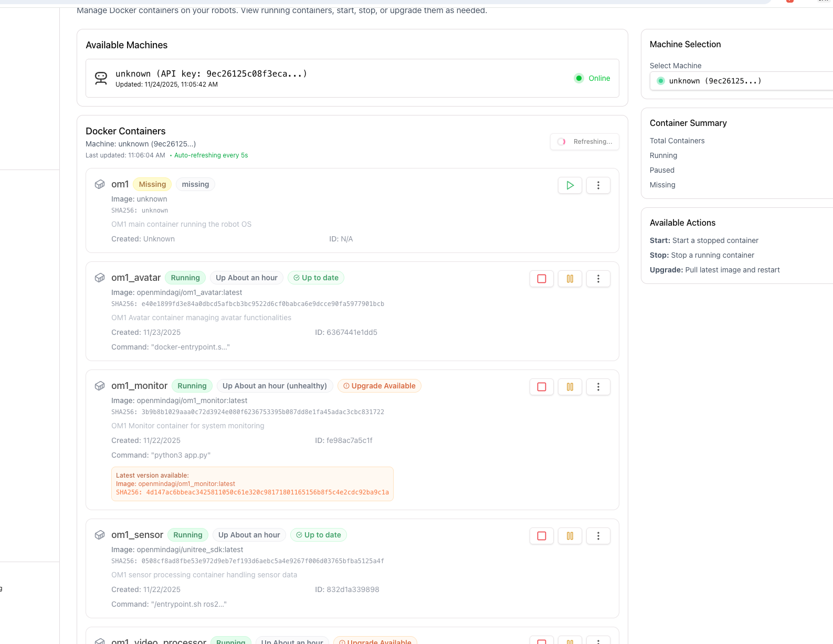The image size is (833, 644).
Task: Stop the om1_avatar container
Action: point(542,279)
